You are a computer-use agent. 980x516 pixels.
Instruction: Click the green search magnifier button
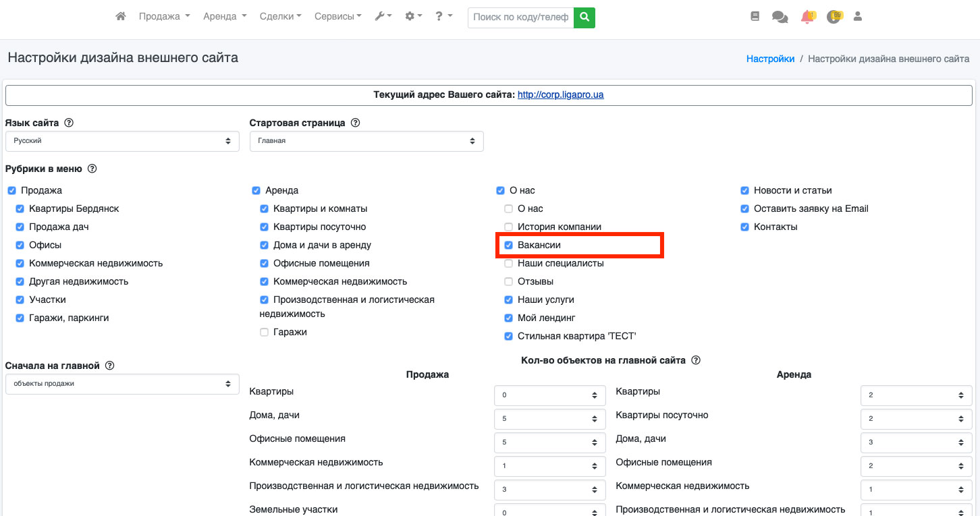(x=584, y=18)
